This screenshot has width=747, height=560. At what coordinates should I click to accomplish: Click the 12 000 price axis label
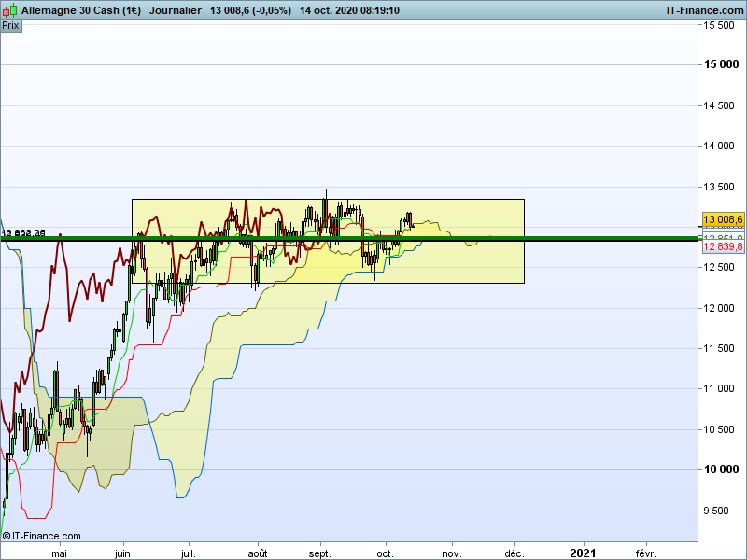coord(719,308)
